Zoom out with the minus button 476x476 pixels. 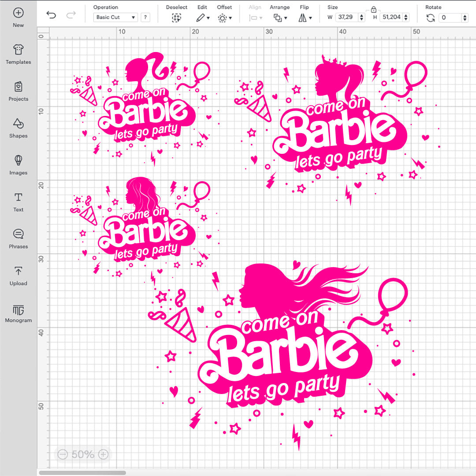click(x=63, y=454)
